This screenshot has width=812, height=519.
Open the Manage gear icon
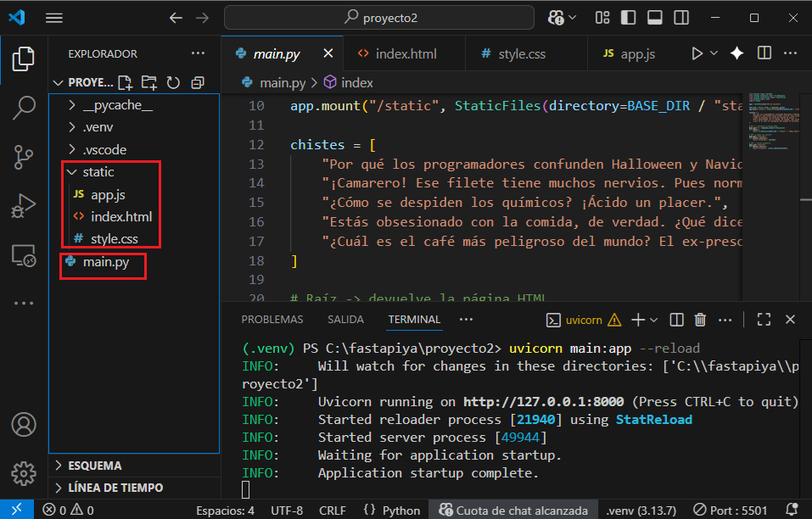[23, 473]
